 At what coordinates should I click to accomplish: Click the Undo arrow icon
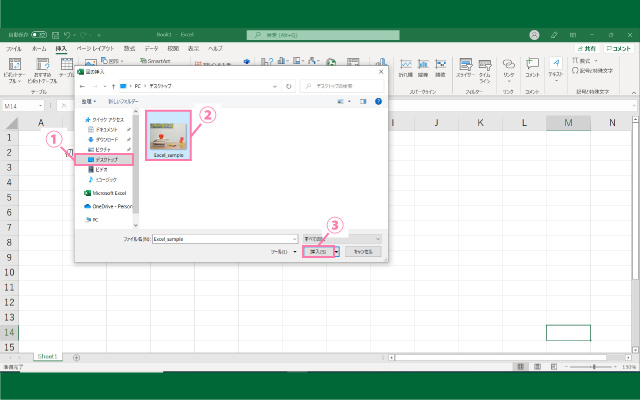[x=67, y=35]
